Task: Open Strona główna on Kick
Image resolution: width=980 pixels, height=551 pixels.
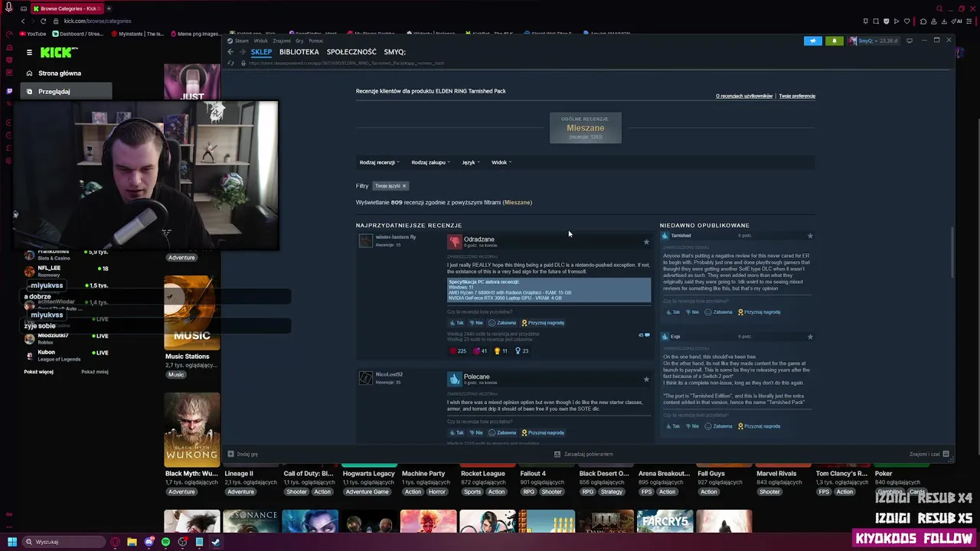Action: (60, 73)
